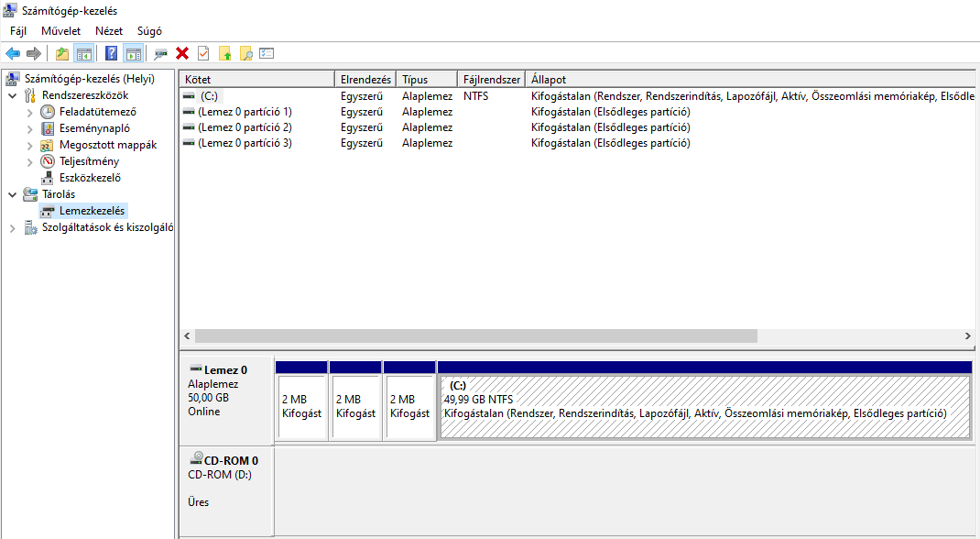Sort by the Típus column header
980x539 pixels.
(427, 80)
